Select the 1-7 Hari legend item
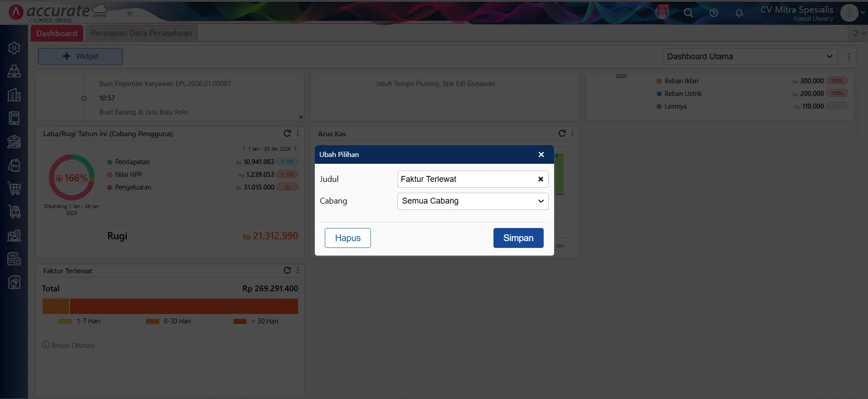The width and height of the screenshot is (868, 399). 79,321
